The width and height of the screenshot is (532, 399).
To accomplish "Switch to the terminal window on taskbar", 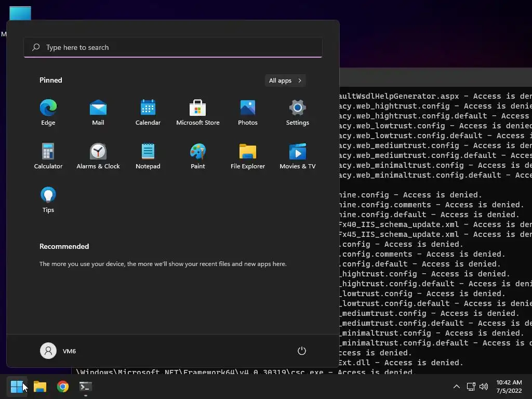I will 86,387.
